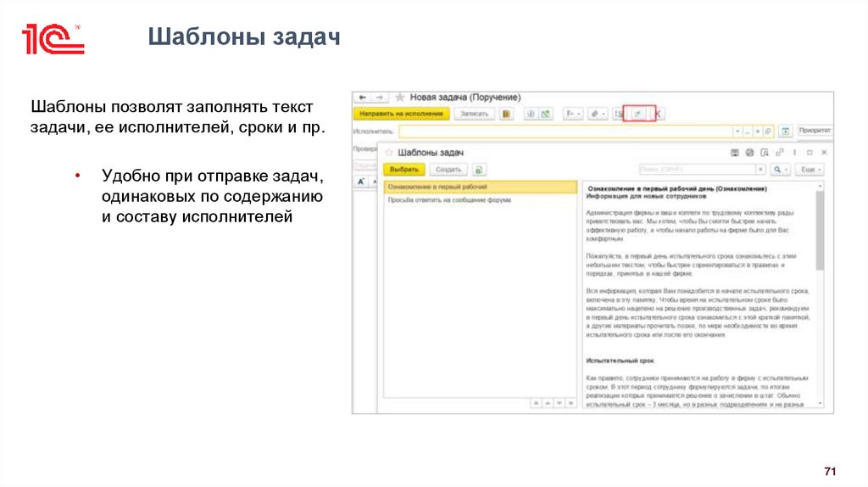Viewport: 868px width, 487px height.
Task: Select template Просьба ответить на сообщение форума
Action: 481,200
